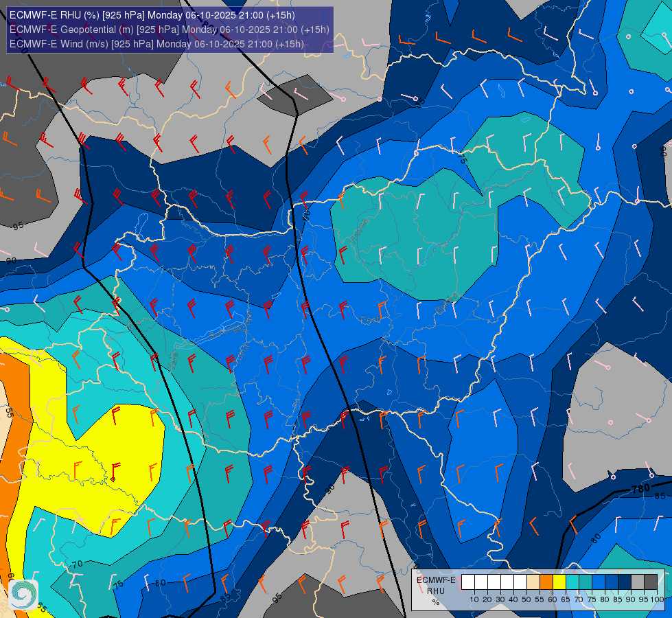The height and width of the screenshot is (618, 672).
Task: Click the legend tick label 60
Action: pos(553,599)
